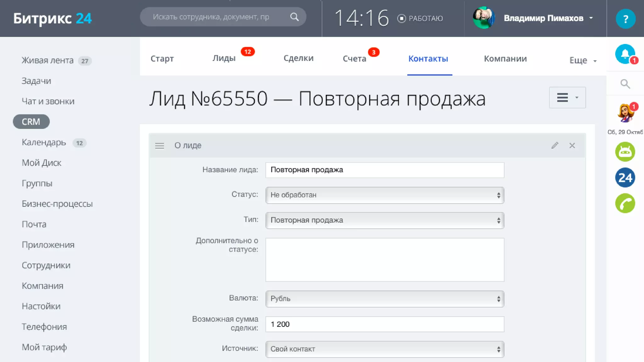Switch to the 'Сделки' tab
This screenshot has height=362, width=644.
coord(298,58)
